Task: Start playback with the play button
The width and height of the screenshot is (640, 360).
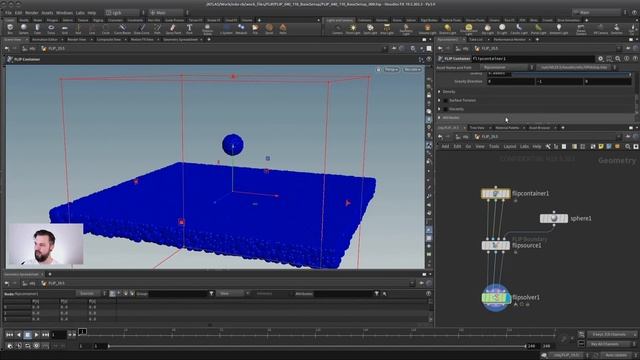Action: 36,335
